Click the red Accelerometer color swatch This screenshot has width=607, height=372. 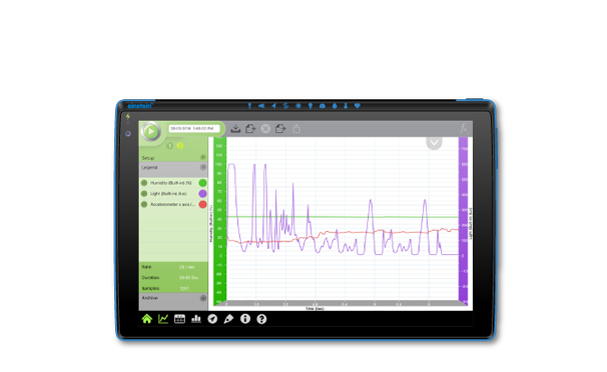point(202,204)
